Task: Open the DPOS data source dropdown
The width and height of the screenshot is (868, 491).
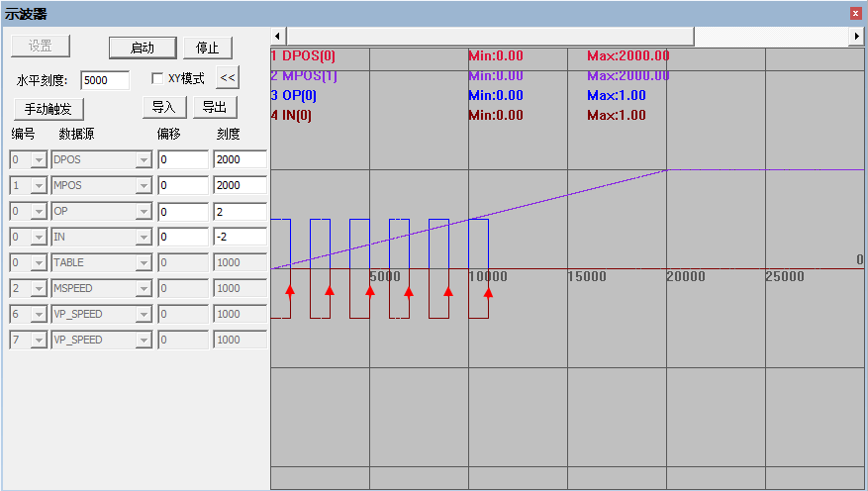Action: tap(144, 160)
